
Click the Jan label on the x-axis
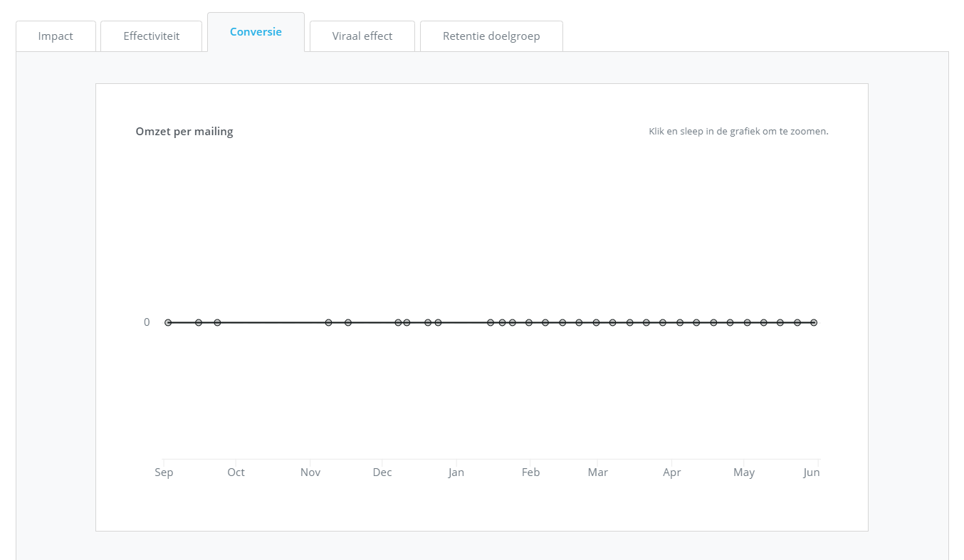tap(456, 472)
